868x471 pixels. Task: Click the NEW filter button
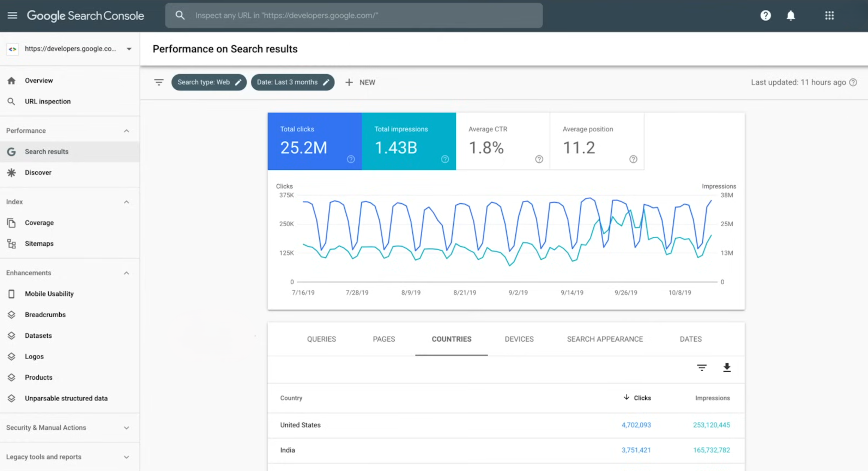tap(360, 82)
